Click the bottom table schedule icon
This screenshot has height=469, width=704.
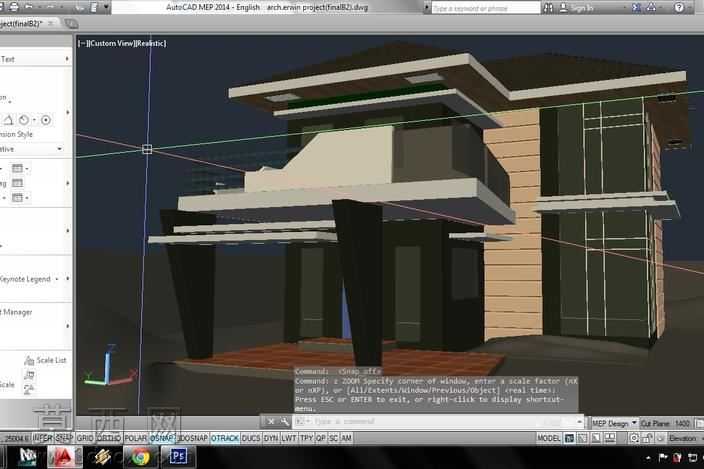(18, 197)
